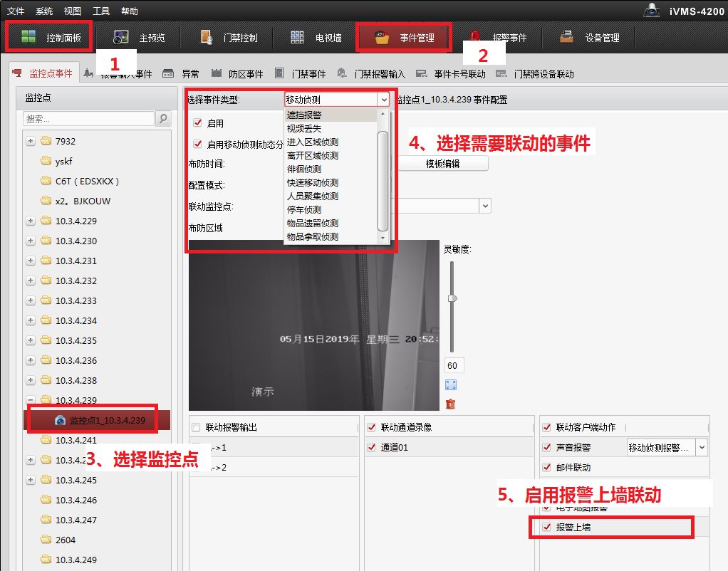This screenshot has height=571, width=728.
Task: Open the 电视墙 video wall icon
Action: 297,38
